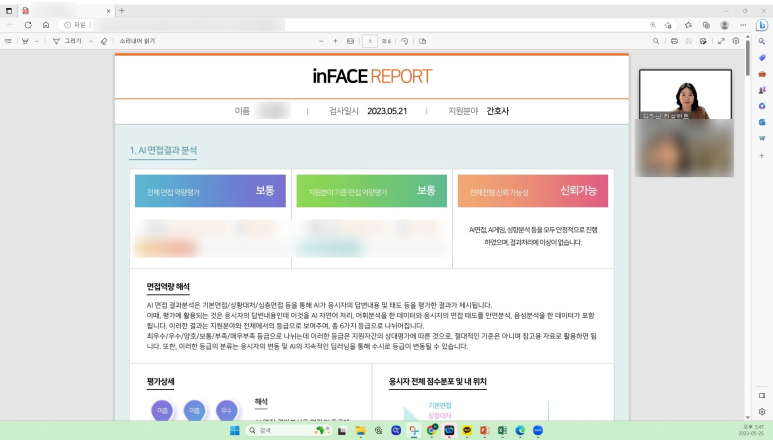Image resolution: width=773 pixels, height=440 pixels.
Task: Open sidebar search icon
Action: [762, 42]
